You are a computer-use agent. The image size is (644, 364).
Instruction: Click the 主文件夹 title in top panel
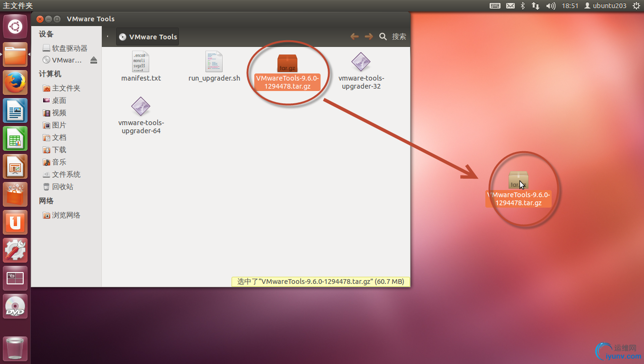[x=18, y=6]
